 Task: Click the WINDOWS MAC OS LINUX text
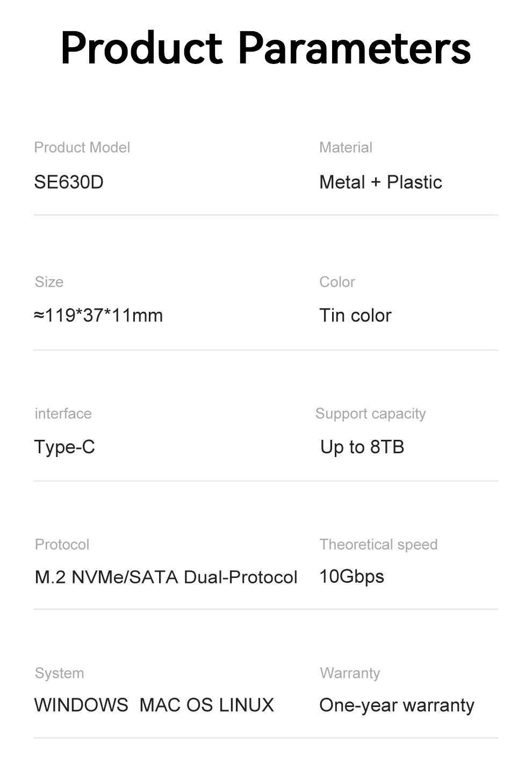(x=154, y=705)
